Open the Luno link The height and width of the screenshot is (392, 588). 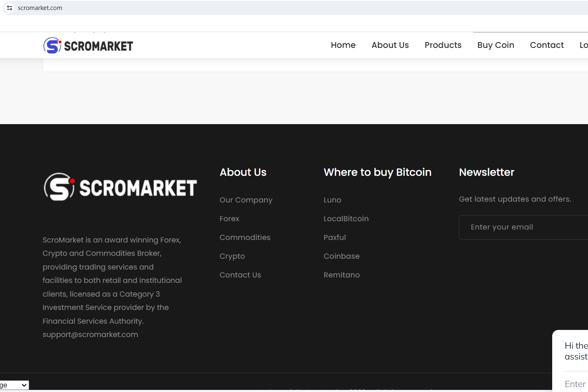(x=332, y=200)
